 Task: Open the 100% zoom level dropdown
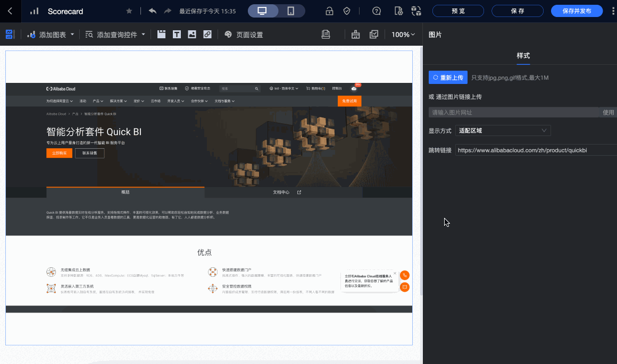[403, 35]
